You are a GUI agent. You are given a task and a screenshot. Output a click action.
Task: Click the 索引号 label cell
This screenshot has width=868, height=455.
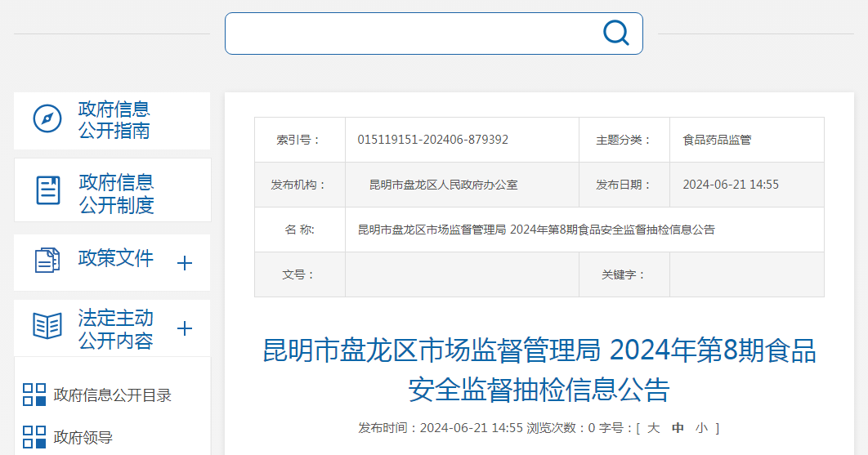(x=300, y=140)
